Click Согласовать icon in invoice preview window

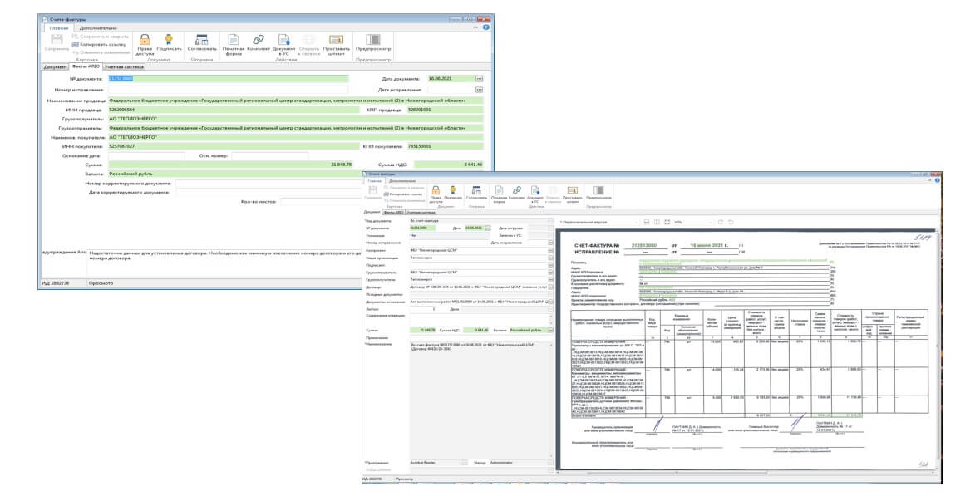[476, 190]
